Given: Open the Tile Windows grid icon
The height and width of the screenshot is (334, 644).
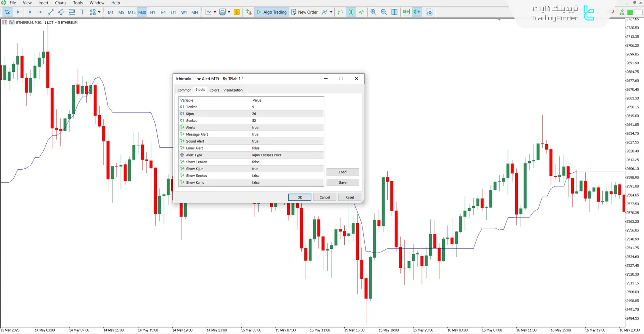Looking at the screenshot, I should [x=394, y=12].
